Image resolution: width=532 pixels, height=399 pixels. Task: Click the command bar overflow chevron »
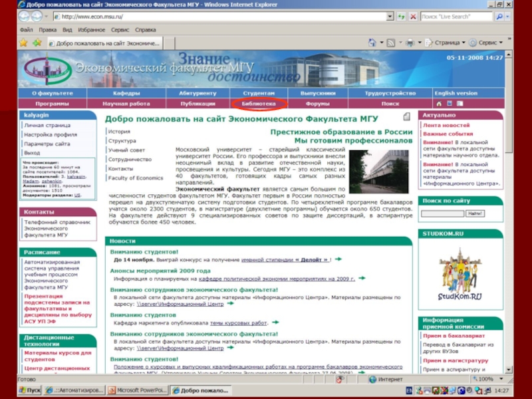(509, 39)
